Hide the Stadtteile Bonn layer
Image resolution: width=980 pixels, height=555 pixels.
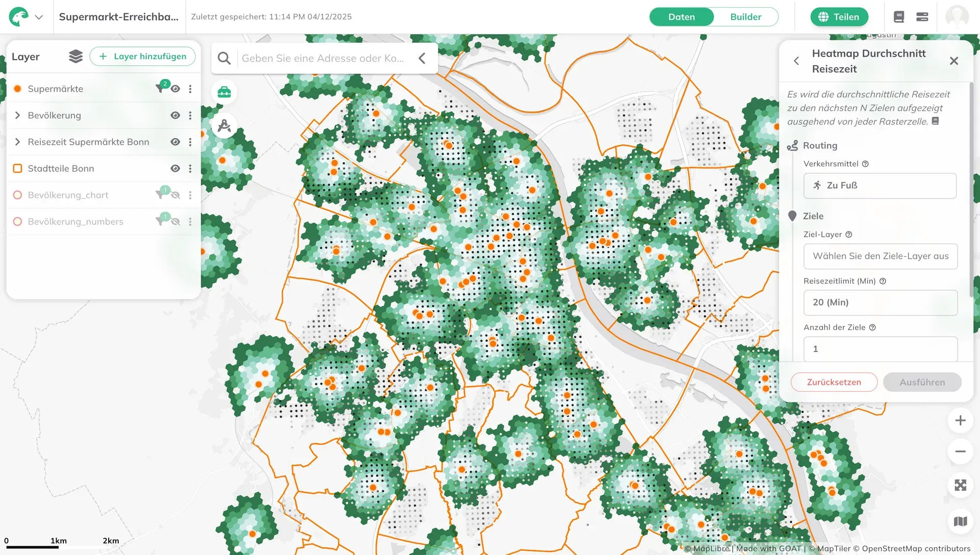tap(175, 168)
